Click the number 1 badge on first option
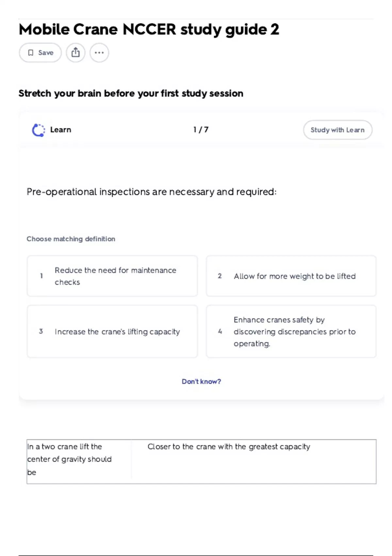392x556 pixels. pyautogui.click(x=41, y=276)
